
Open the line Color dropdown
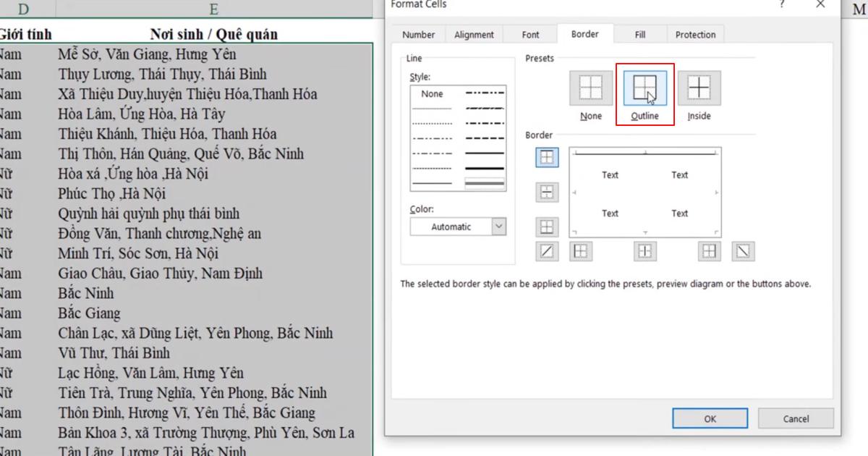(x=498, y=227)
